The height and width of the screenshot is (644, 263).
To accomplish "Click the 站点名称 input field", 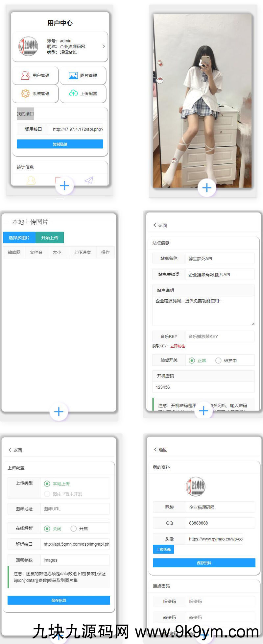I will [219, 259].
